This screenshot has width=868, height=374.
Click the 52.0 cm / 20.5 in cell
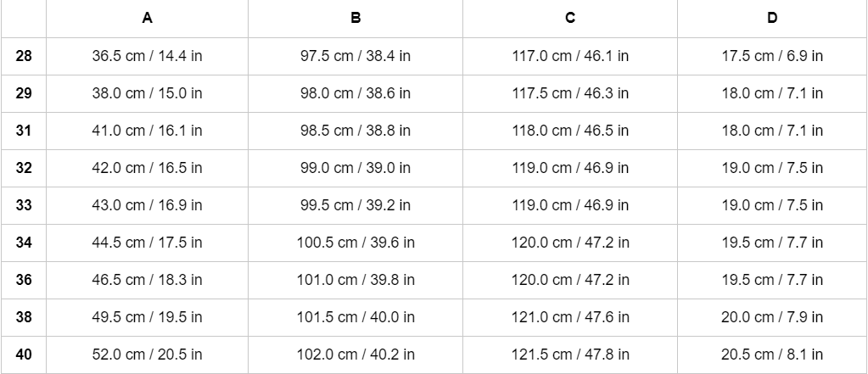(147, 354)
